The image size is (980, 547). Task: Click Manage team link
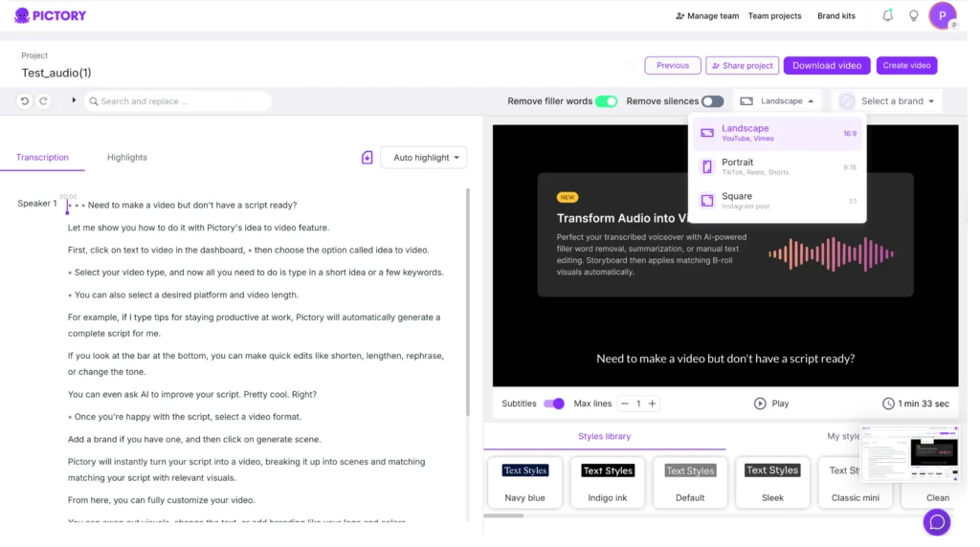[707, 15]
